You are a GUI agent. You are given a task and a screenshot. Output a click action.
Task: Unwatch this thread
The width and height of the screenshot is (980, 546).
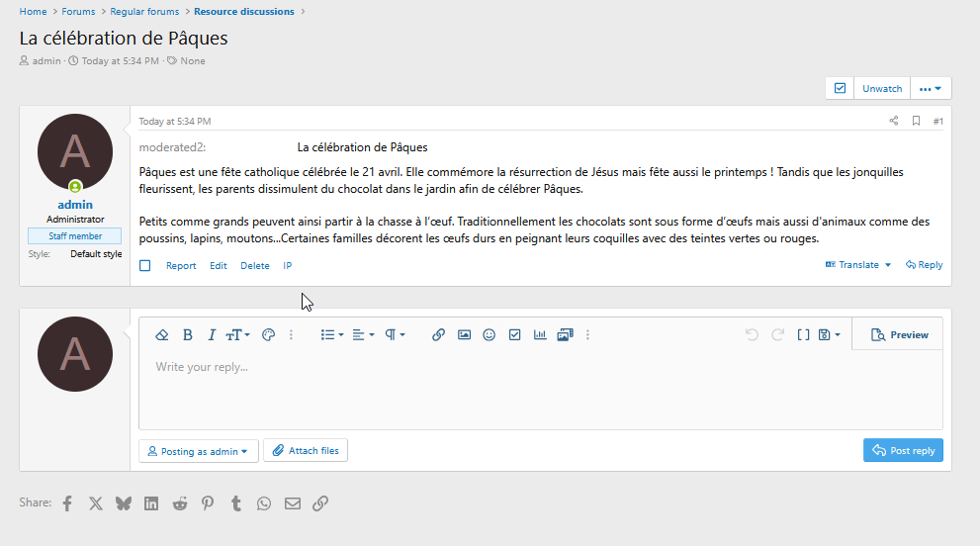pos(882,88)
